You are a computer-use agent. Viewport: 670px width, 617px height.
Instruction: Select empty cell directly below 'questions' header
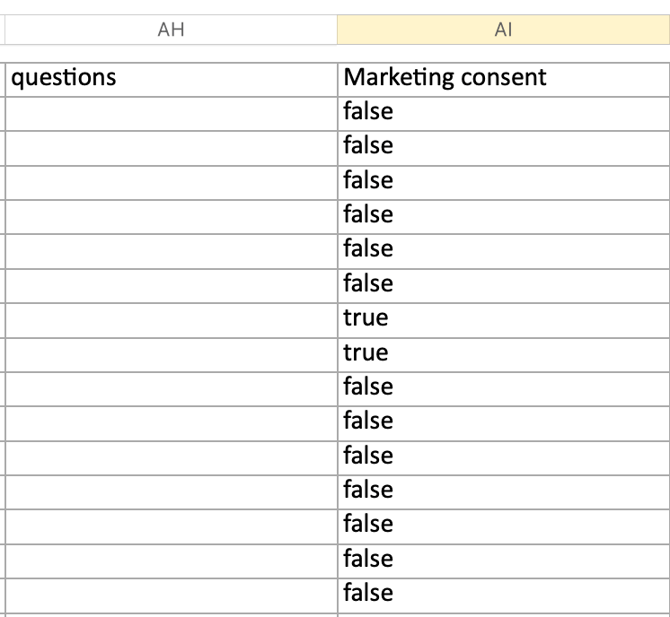(x=171, y=112)
